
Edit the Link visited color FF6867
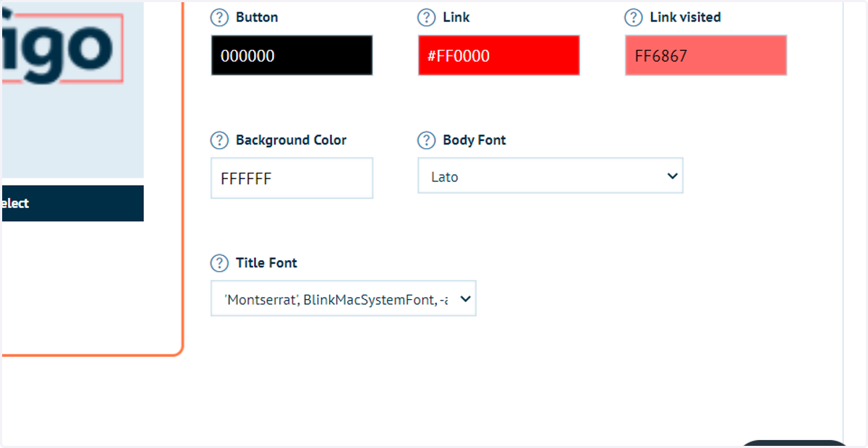[x=706, y=55]
